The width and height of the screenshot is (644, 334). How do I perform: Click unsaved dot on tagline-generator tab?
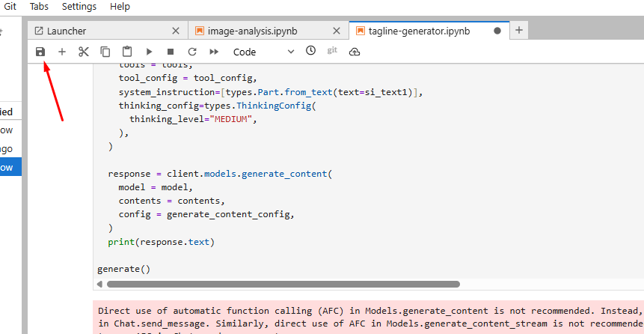coord(497,31)
